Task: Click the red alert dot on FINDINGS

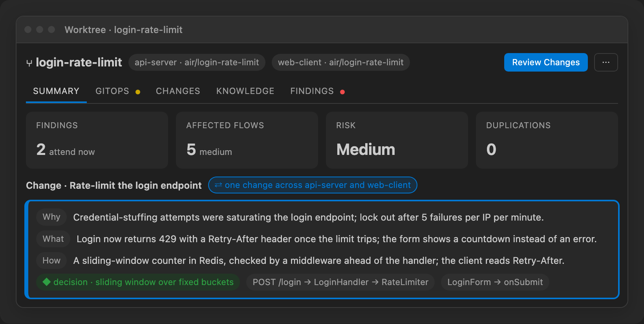Action: (x=342, y=92)
